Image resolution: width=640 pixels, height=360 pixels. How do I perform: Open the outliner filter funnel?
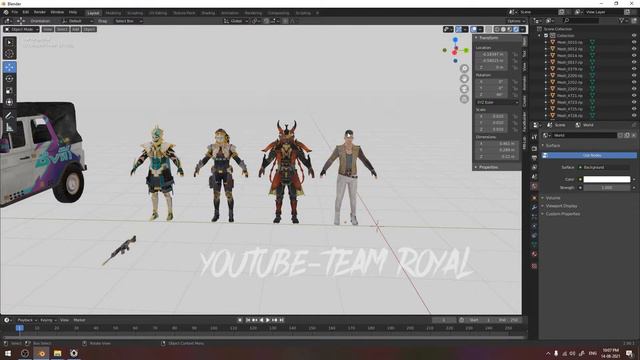click(x=621, y=20)
